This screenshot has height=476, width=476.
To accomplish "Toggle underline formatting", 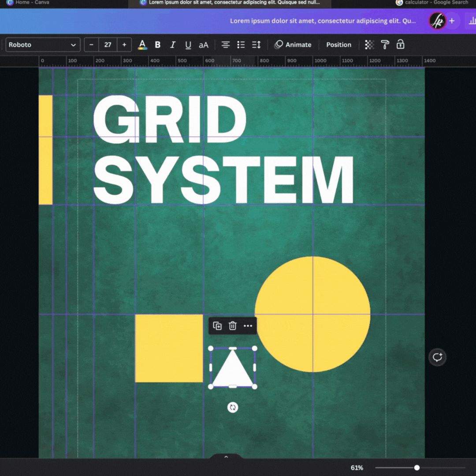I will [188, 45].
